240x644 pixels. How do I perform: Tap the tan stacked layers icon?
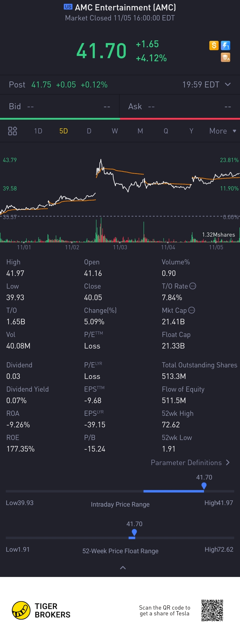(x=226, y=57)
